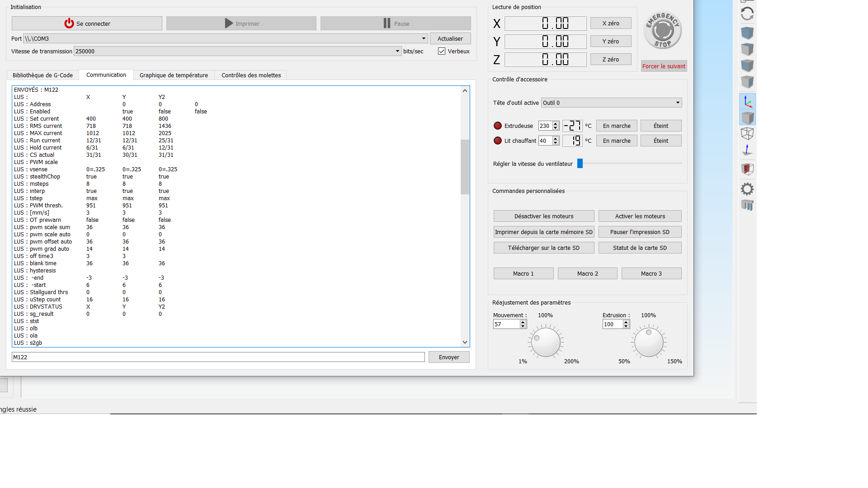Toggle the Verbeux checkbox
Image resolution: width=868 pixels, height=488 pixels.
pos(442,52)
